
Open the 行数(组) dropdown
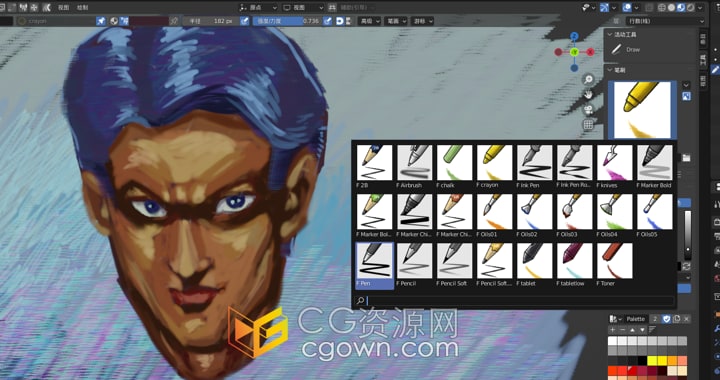point(665,21)
